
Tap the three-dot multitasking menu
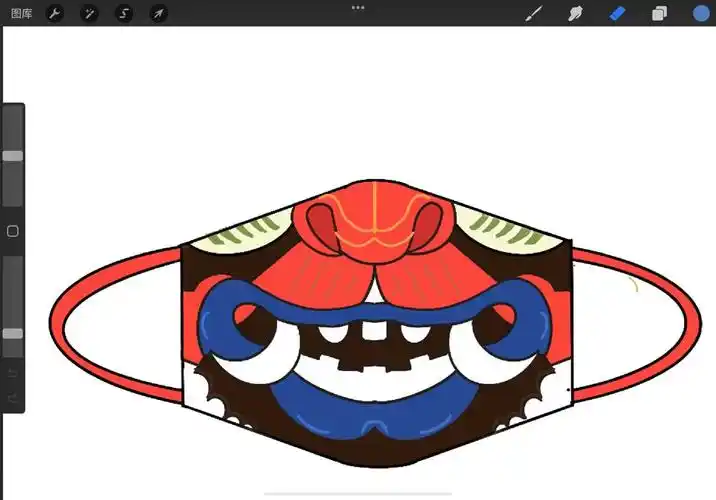point(358,7)
